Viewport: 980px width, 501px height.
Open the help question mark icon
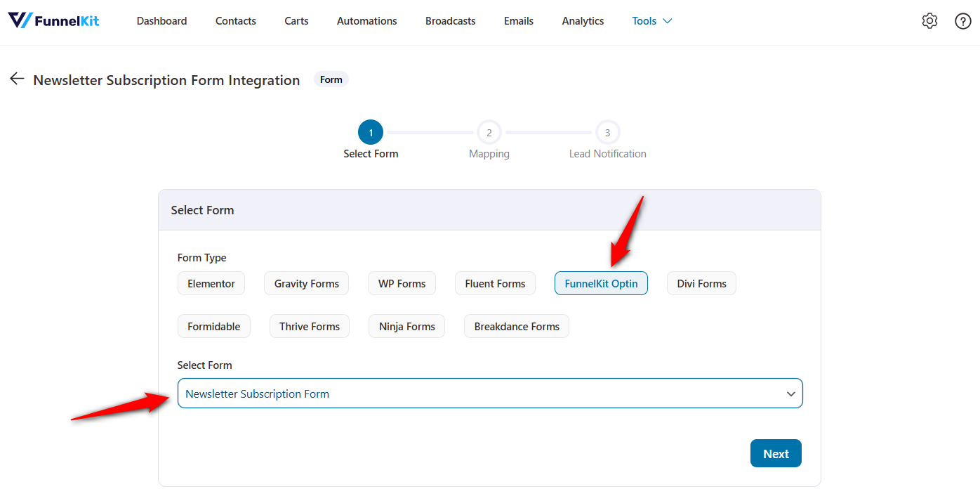pyautogui.click(x=963, y=21)
